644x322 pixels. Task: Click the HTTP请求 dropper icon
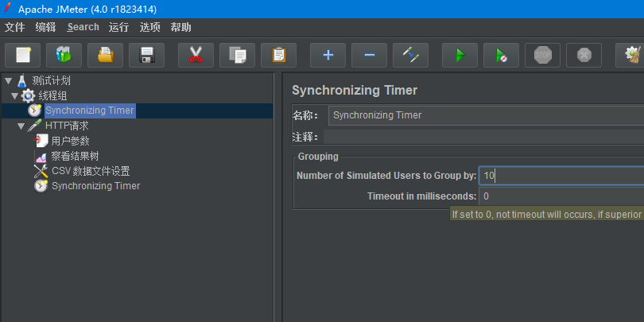click(x=34, y=126)
